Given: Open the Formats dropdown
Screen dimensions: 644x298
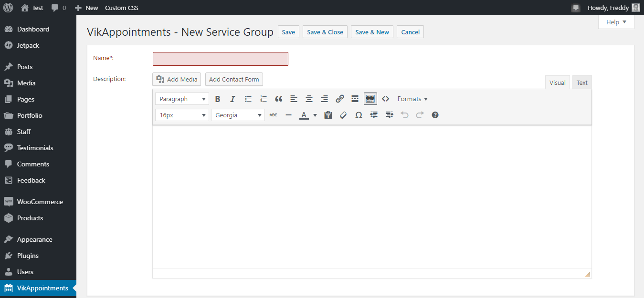Looking at the screenshot, I should click(x=412, y=99).
